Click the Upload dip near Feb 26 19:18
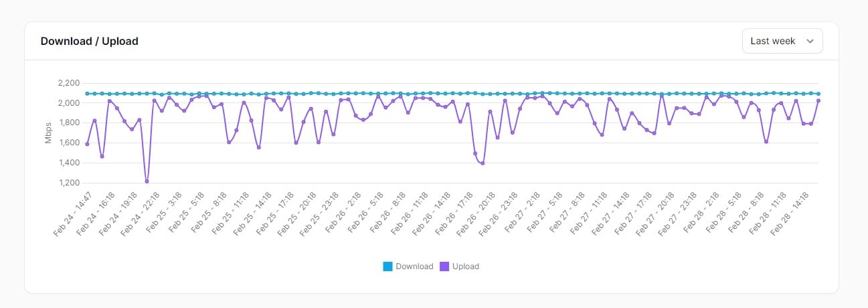The height and width of the screenshot is (308, 868). click(x=482, y=163)
